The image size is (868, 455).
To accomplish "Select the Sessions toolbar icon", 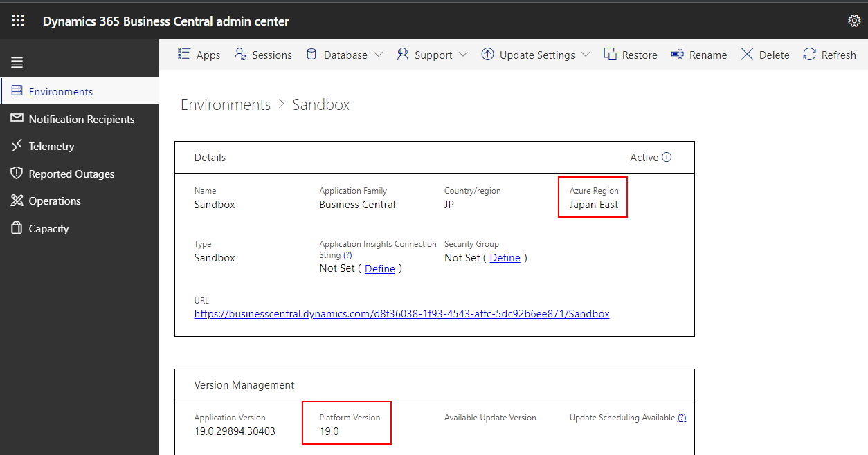I will pyautogui.click(x=263, y=55).
